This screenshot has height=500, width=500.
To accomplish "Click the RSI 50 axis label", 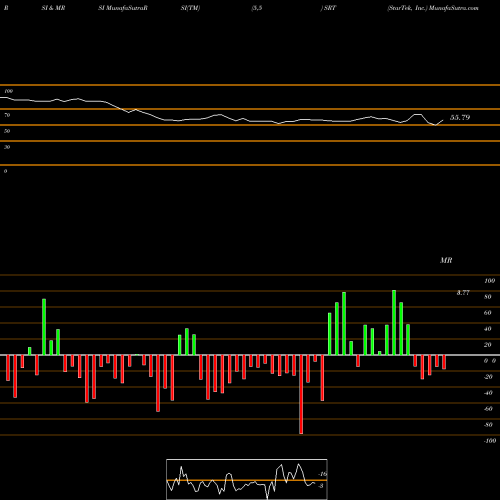I will [x=7, y=131].
